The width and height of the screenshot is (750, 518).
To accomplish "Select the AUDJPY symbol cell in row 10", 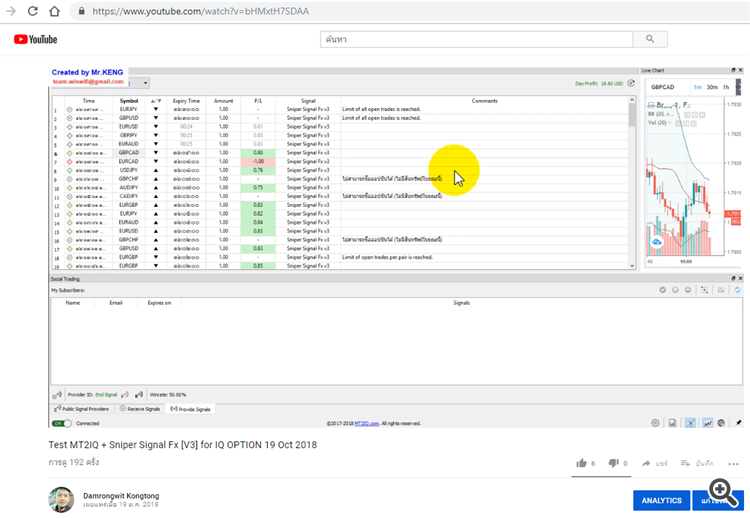I will 129,187.
